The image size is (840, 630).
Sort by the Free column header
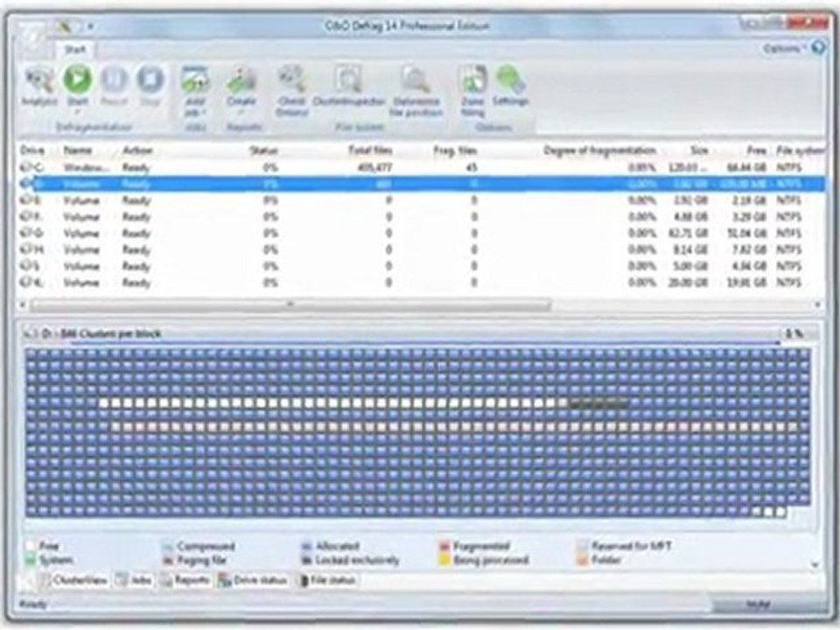tap(756, 150)
